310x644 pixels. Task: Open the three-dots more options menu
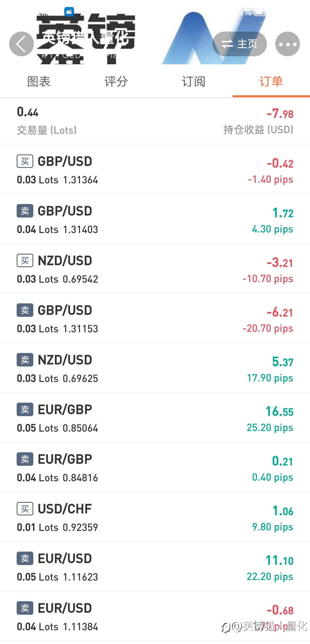pyautogui.click(x=287, y=44)
